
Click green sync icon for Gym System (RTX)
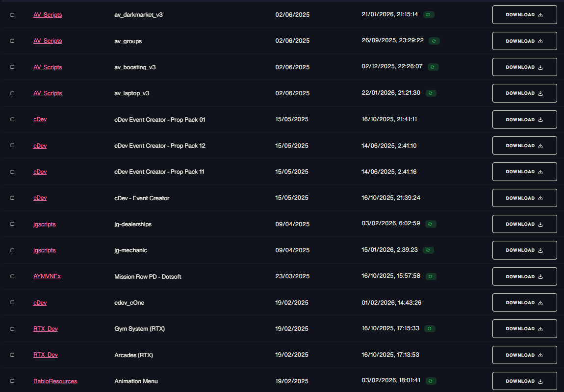pyautogui.click(x=430, y=329)
